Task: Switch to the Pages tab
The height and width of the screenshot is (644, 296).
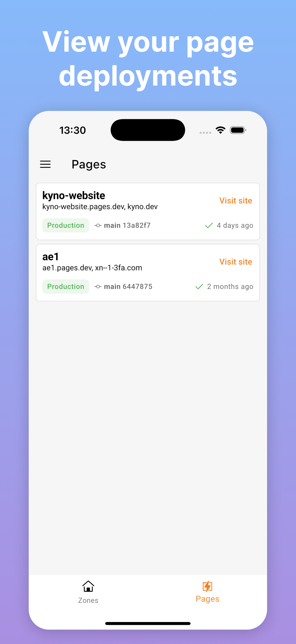Action: [x=207, y=594]
